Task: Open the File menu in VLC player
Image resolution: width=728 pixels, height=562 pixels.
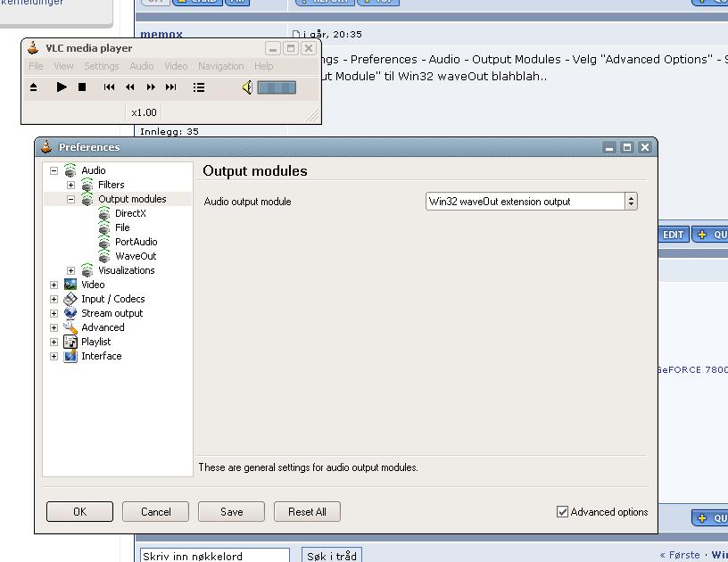Action: (36, 66)
